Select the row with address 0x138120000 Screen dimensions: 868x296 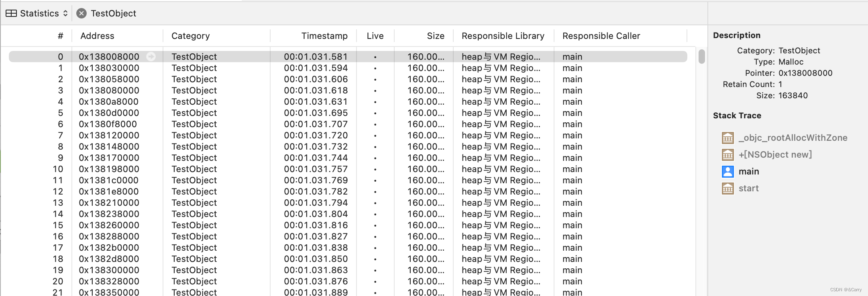pos(348,135)
